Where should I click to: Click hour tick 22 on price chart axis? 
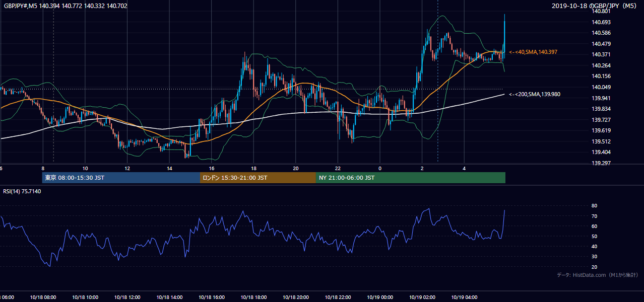tap(338, 168)
